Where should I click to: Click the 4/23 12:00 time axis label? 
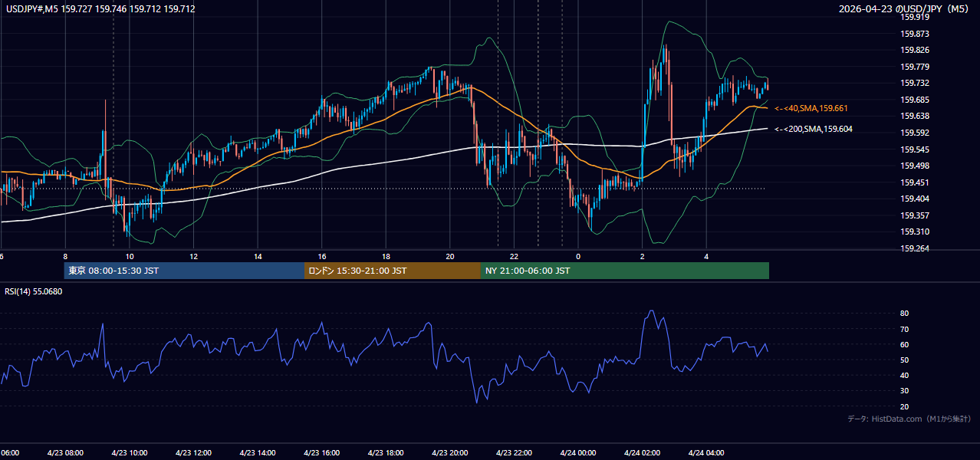pyautogui.click(x=193, y=453)
